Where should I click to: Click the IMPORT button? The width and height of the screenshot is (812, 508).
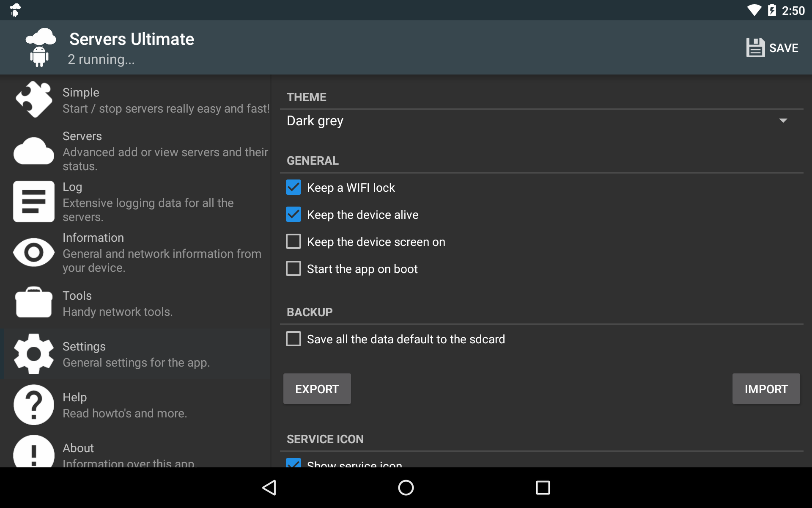766,389
